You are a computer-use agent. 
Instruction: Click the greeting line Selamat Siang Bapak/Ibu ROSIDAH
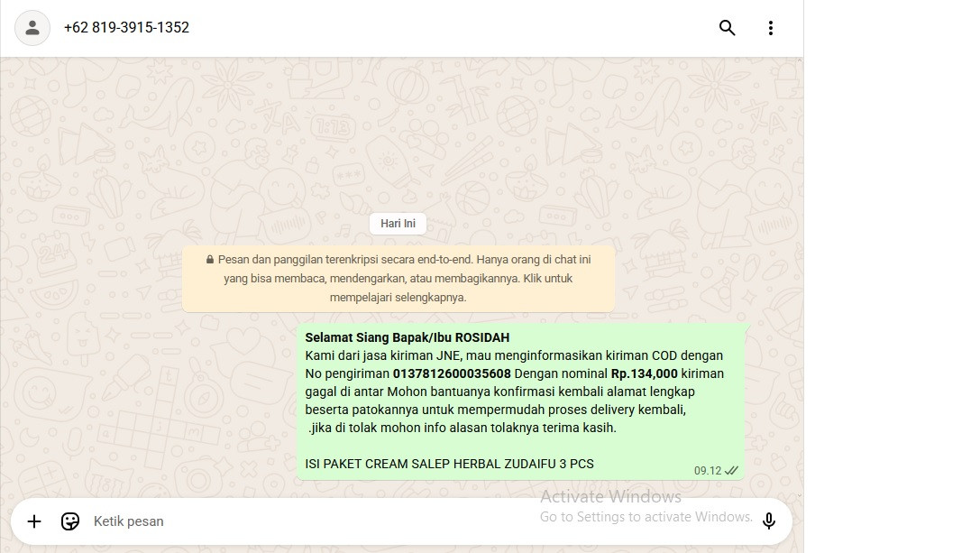407,337
